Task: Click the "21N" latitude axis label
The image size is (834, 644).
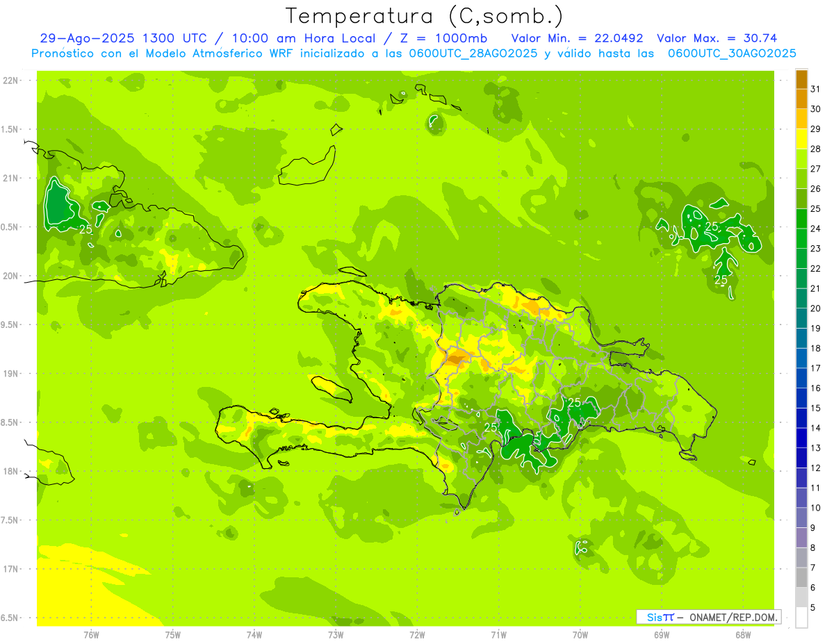Action: tap(10, 179)
